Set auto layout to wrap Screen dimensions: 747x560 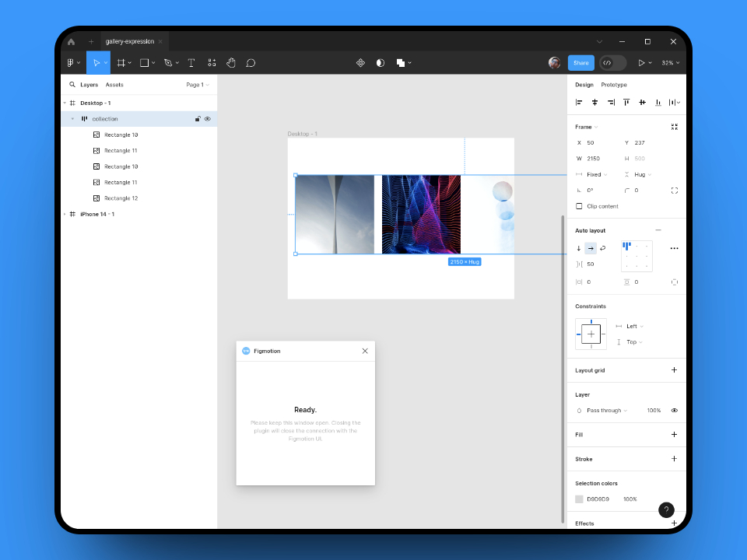pos(602,248)
